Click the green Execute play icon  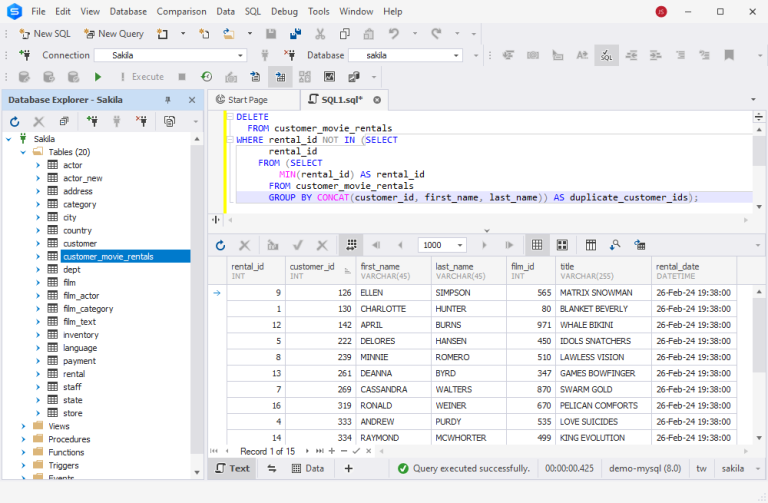(98, 77)
